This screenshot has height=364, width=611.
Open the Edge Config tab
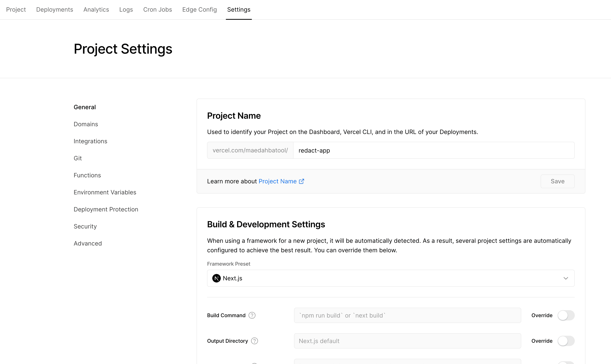pyautogui.click(x=199, y=9)
